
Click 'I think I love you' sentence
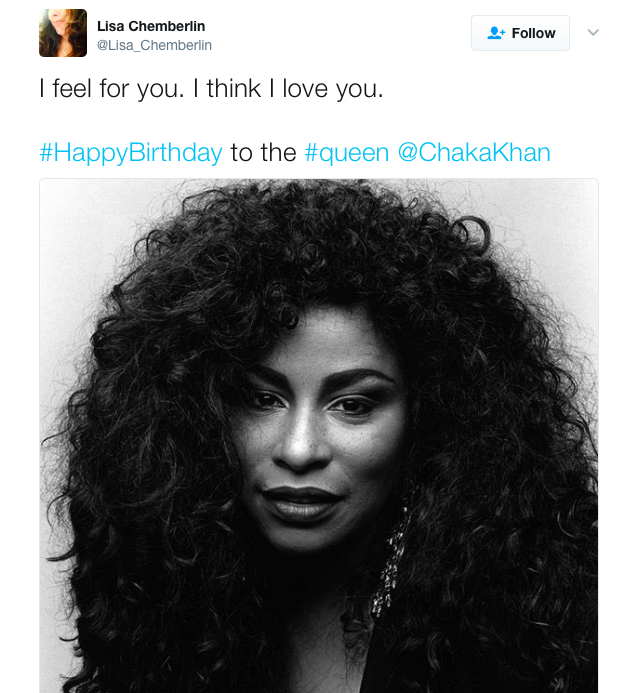coord(288,89)
